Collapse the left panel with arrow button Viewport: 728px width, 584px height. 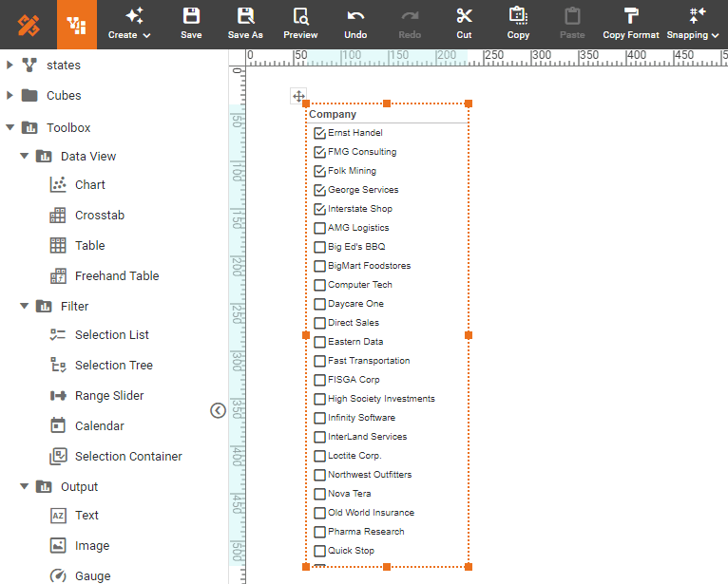tap(218, 410)
